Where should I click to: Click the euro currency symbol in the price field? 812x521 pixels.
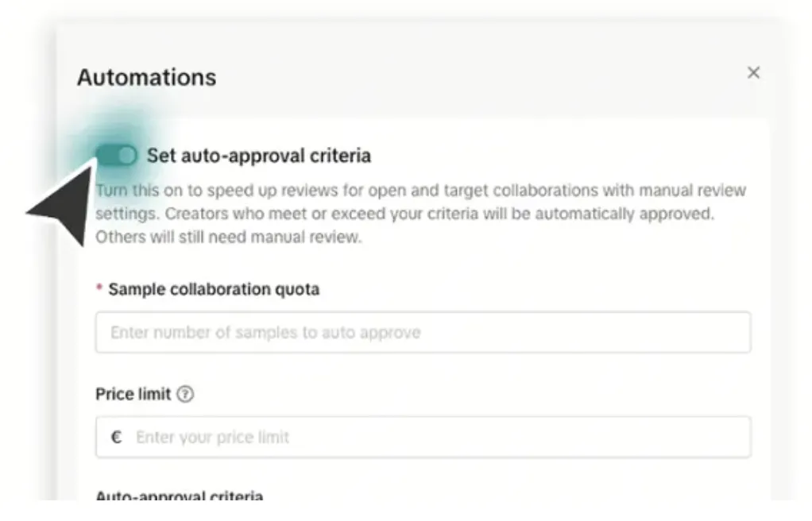point(116,437)
